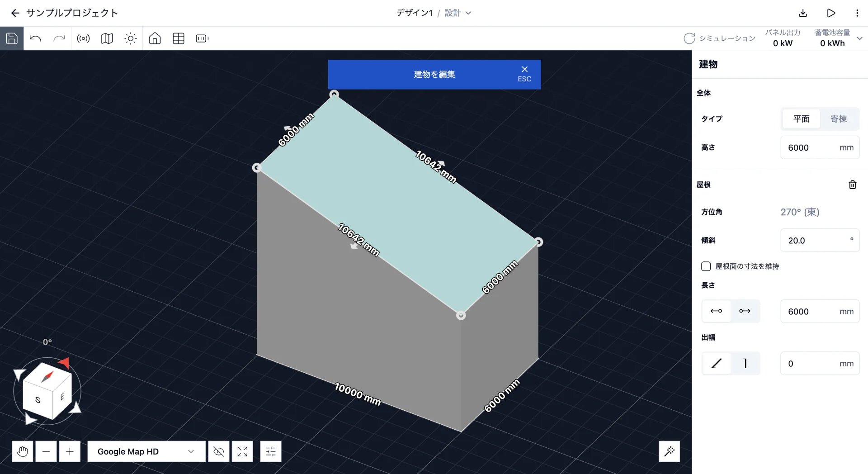The width and height of the screenshot is (868, 474).
Task: Expand the panel output summary chevron
Action: pyautogui.click(x=859, y=38)
